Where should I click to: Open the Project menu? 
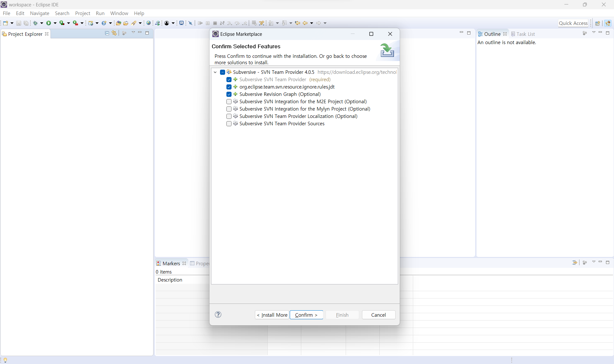[83, 13]
